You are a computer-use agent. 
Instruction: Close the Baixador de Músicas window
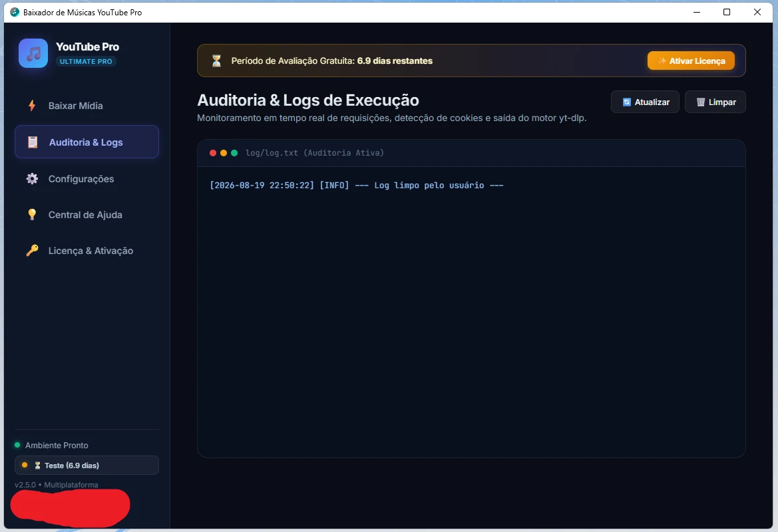757,13
